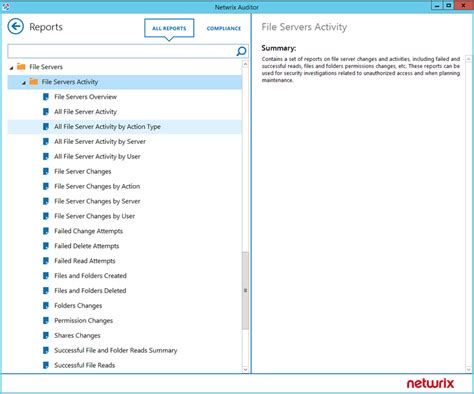Open the All File Server Activity report
This screenshot has height=394, width=474.
85,112
